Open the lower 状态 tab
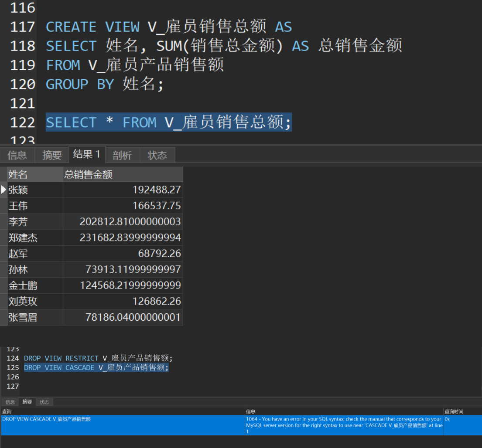 44,402
